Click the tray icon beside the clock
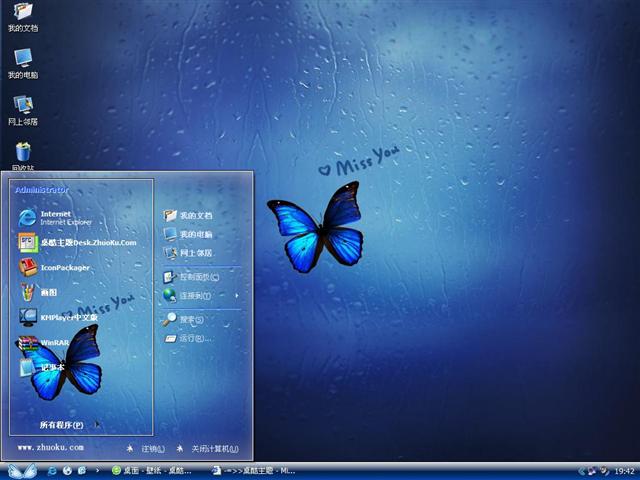The height and width of the screenshot is (480, 640). click(x=604, y=471)
